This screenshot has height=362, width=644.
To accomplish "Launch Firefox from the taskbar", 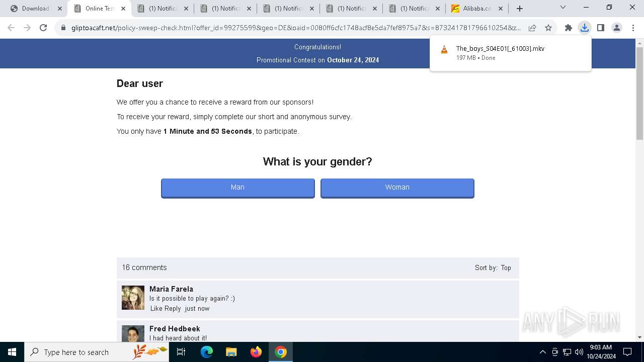I will (x=256, y=352).
